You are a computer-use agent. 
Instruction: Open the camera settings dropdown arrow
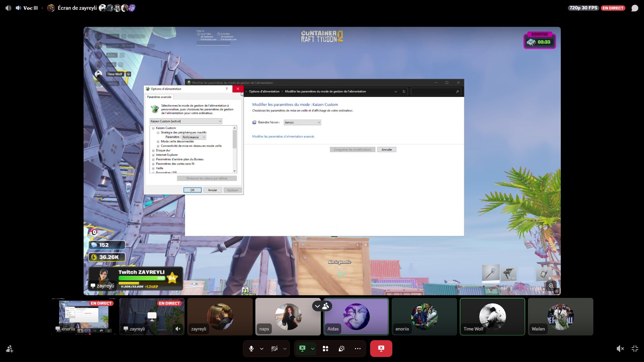coord(285,349)
